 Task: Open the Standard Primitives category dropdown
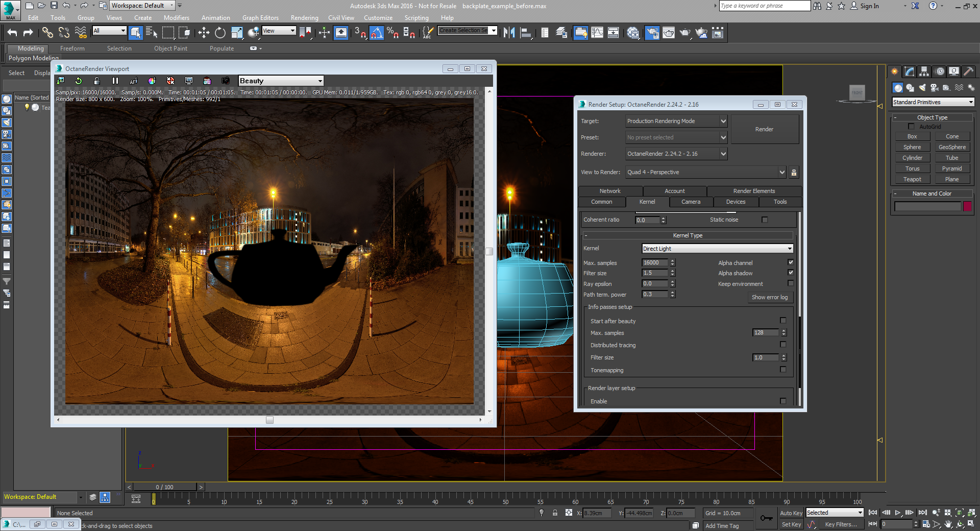pyautogui.click(x=933, y=102)
